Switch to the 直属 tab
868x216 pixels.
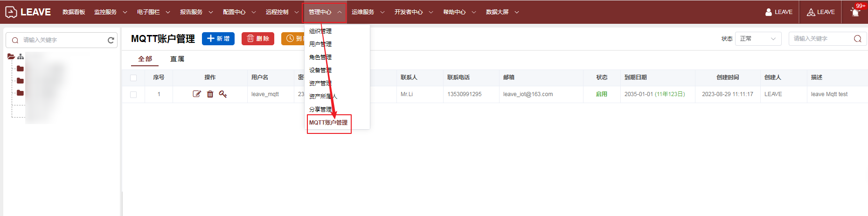click(x=177, y=59)
